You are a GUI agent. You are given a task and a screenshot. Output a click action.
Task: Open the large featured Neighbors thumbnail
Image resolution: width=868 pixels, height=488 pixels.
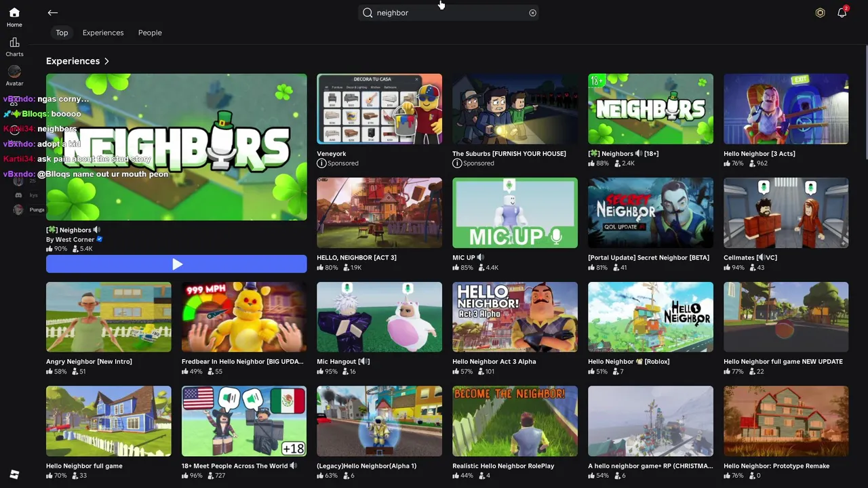click(176, 147)
